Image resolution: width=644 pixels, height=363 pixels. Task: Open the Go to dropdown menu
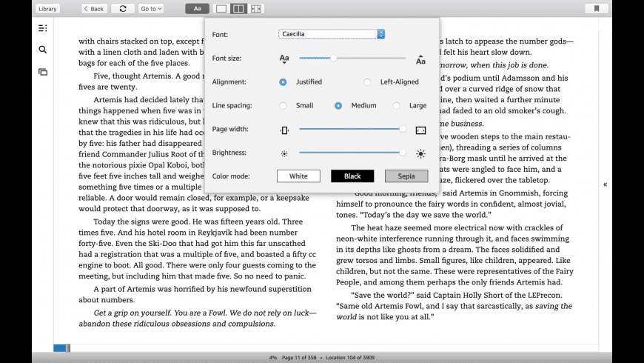(151, 9)
